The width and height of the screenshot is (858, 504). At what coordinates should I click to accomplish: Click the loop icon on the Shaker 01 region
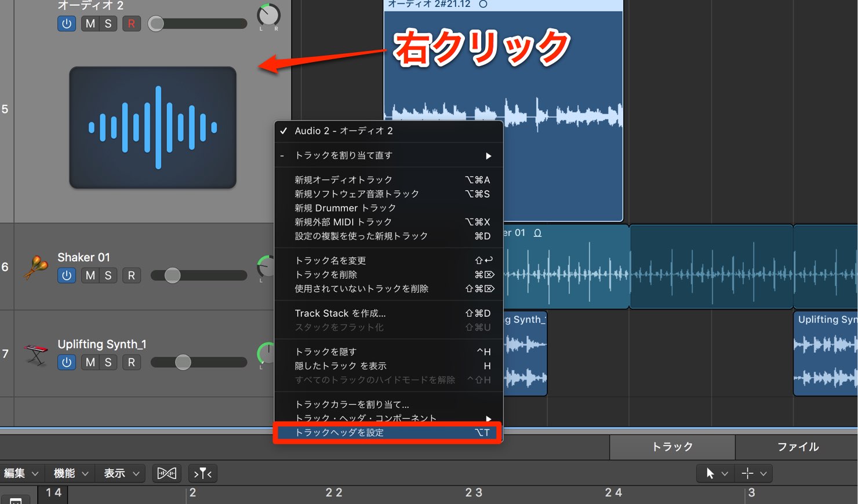[537, 233]
